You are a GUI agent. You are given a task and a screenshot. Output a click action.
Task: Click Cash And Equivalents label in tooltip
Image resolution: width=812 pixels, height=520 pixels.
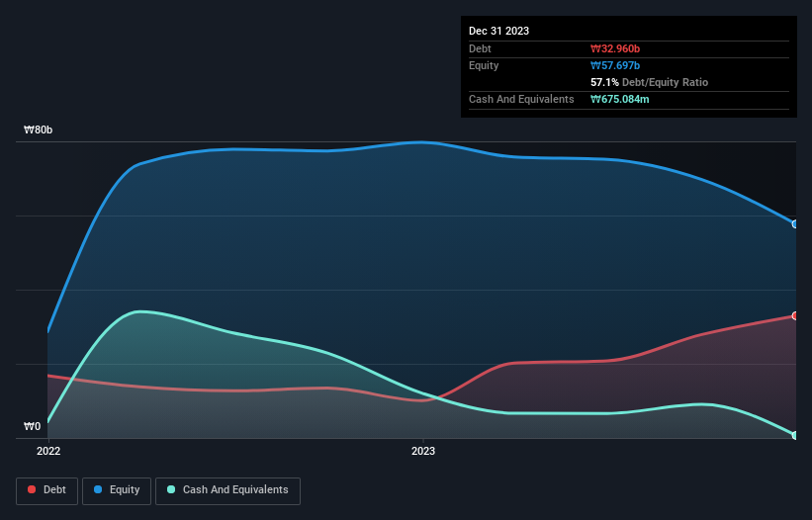521,99
